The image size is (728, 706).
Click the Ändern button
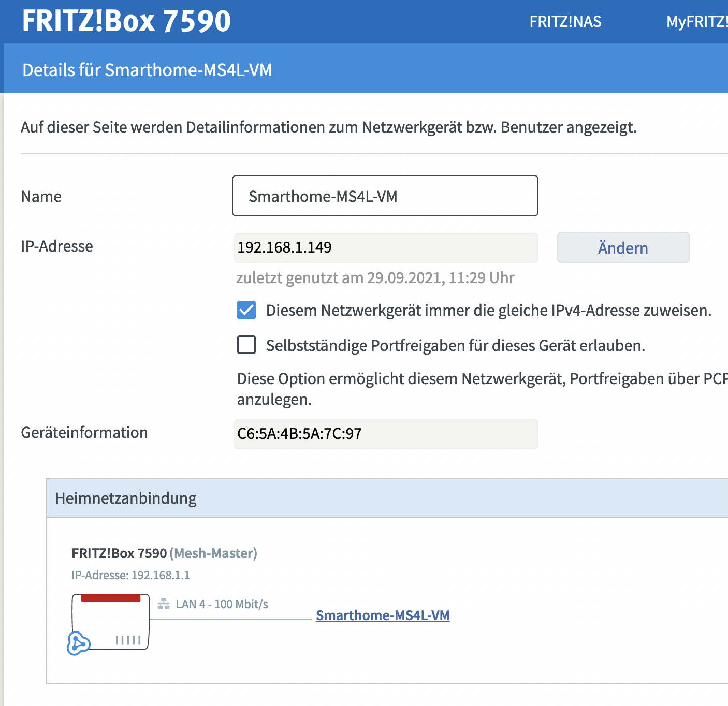click(x=623, y=247)
